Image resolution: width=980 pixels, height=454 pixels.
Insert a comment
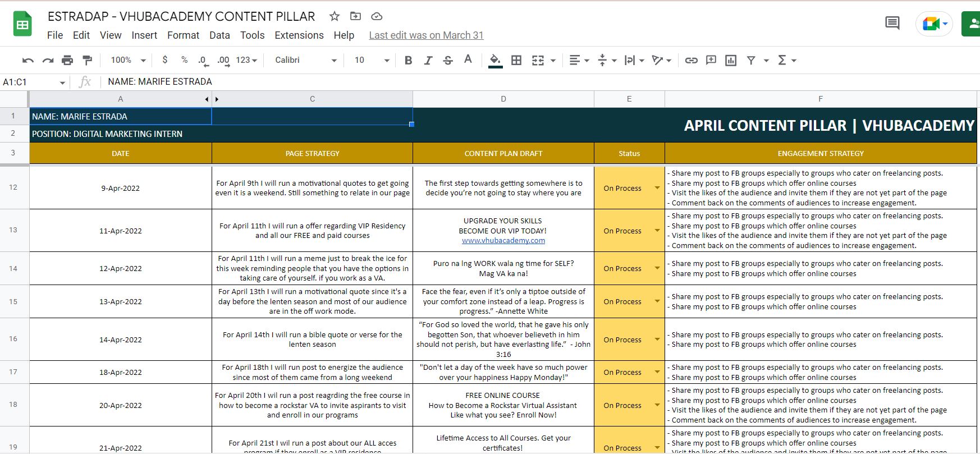tap(711, 60)
